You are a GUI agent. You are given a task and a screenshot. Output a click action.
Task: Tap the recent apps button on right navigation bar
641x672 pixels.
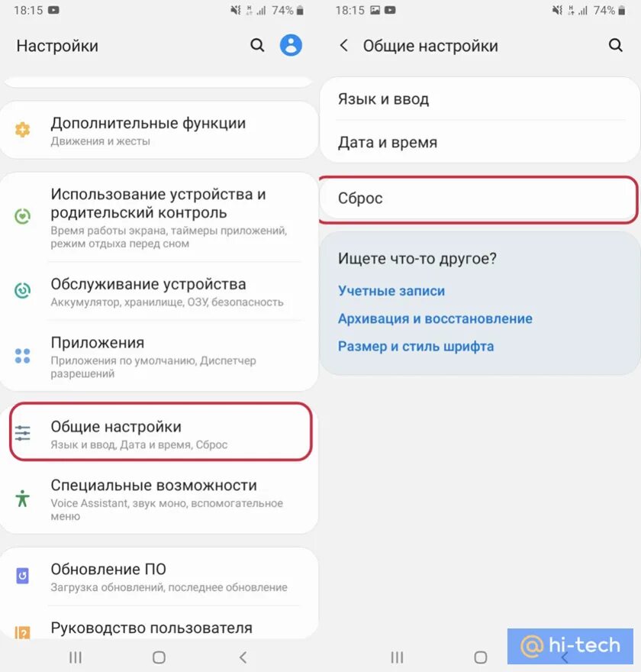tap(397, 657)
